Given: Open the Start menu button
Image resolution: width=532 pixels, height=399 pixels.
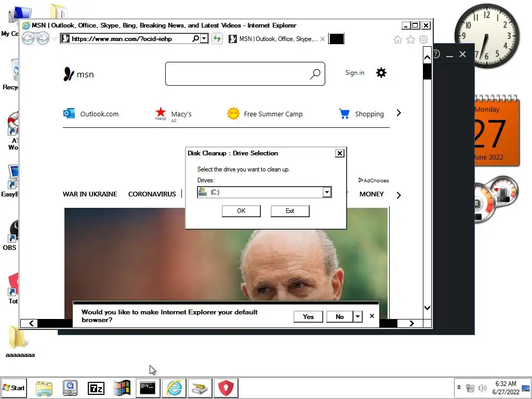Looking at the screenshot, I should (x=14, y=388).
